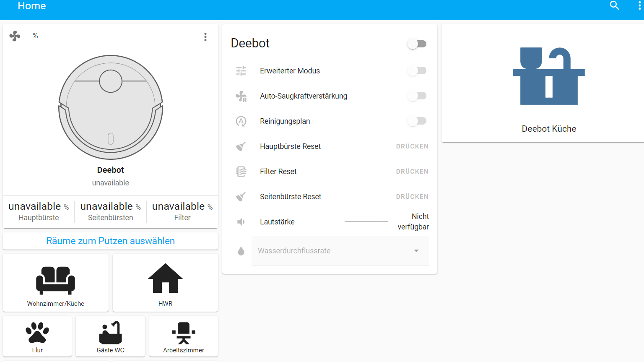Open the Wasserdurchflussrate dropdown
This screenshot has height=362, width=644.
[340, 251]
